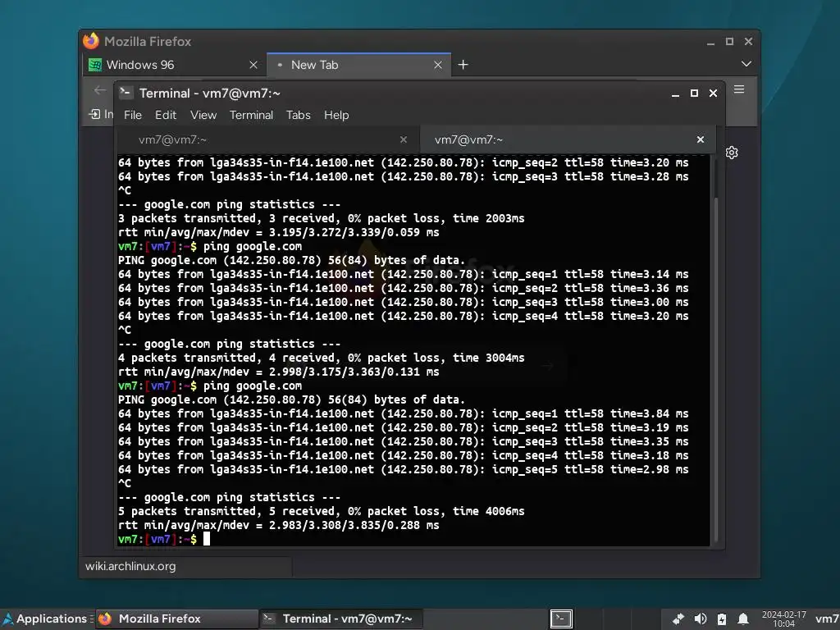Click the ping reply line with time=3.35 ms
Screen dimensions: 840x630
point(404,442)
